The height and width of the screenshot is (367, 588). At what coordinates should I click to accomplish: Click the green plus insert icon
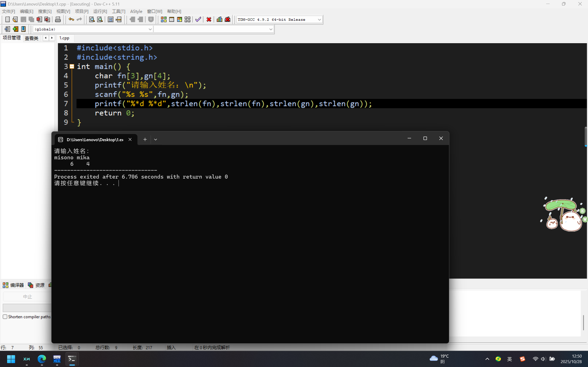16,29
